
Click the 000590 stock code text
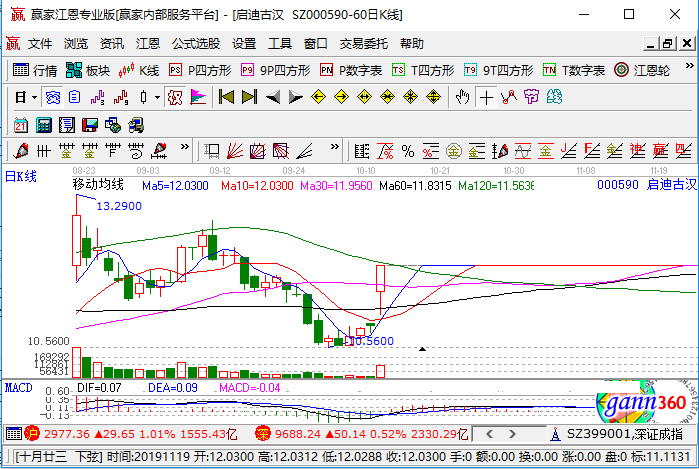[617, 185]
